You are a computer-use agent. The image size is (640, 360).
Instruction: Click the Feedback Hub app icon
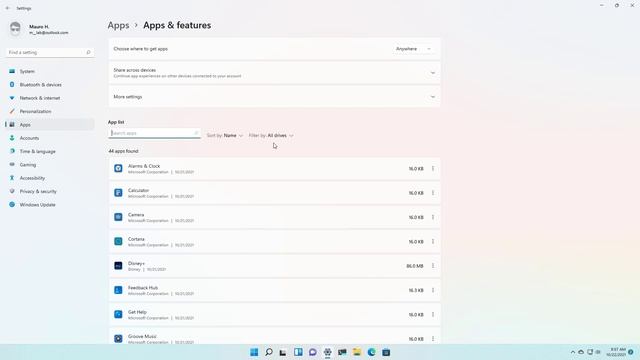click(118, 290)
